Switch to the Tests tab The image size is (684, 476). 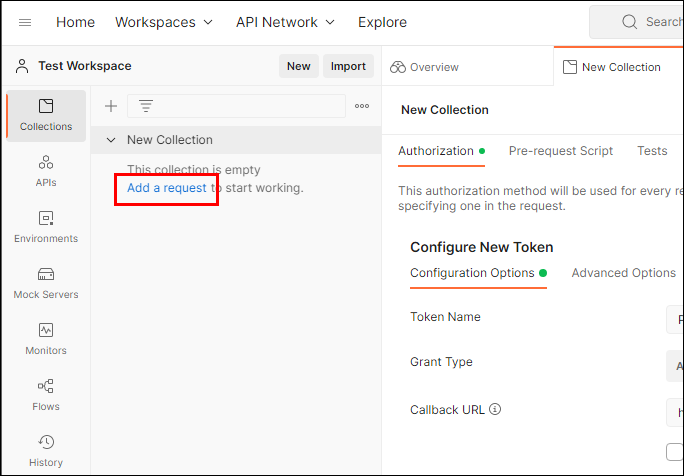pyautogui.click(x=652, y=151)
